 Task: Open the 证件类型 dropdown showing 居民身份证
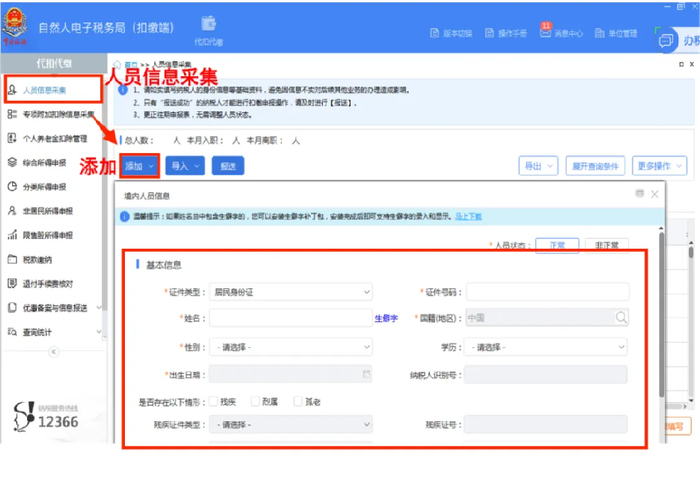[291, 292]
